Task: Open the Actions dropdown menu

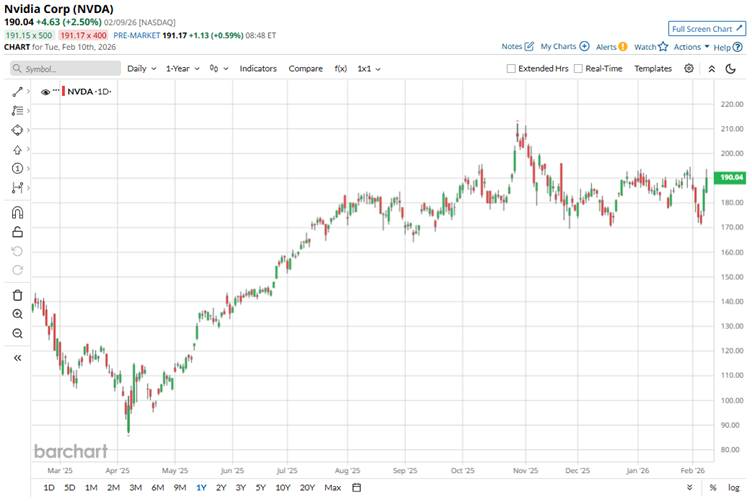Action: pyautogui.click(x=691, y=46)
